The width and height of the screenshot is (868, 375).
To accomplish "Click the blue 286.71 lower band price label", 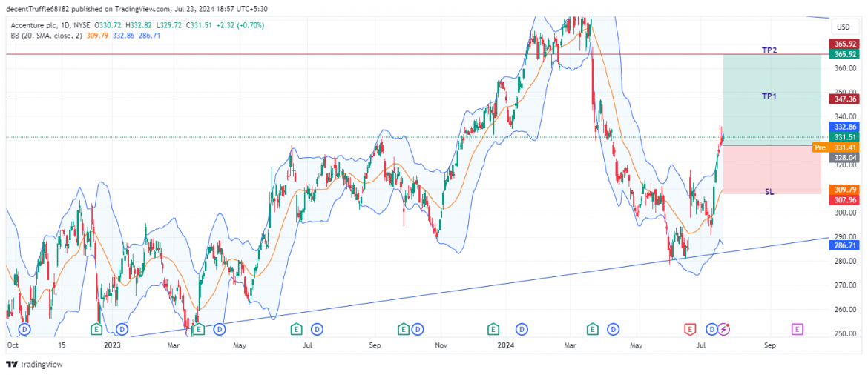I will coord(845,244).
